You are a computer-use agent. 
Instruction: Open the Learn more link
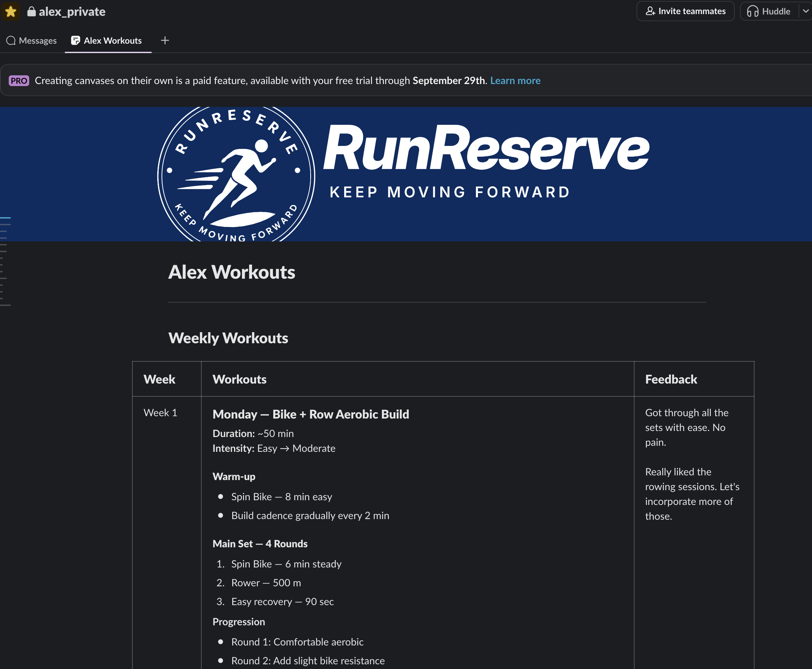pyautogui.click(x=515, y=81)
